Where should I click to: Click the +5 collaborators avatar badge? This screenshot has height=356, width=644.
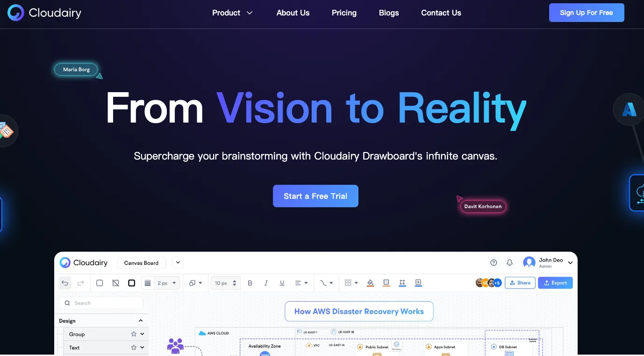point(497,283)
